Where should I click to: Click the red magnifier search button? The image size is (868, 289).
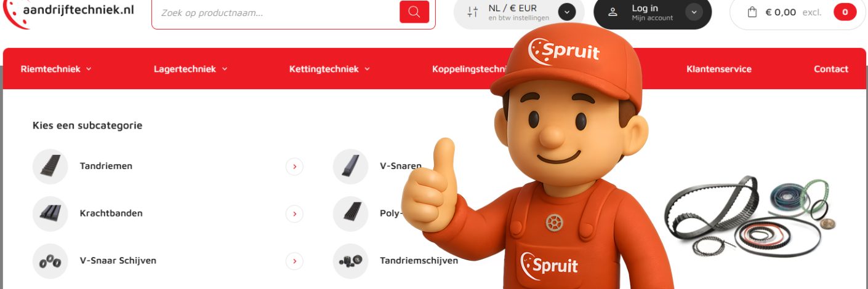click(414, 12)
